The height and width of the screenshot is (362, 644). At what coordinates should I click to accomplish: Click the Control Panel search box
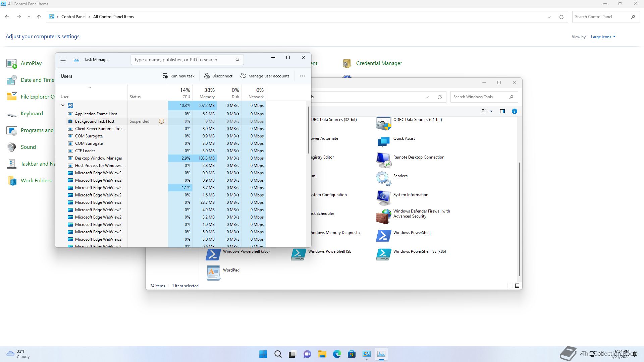tap(605, 17)
